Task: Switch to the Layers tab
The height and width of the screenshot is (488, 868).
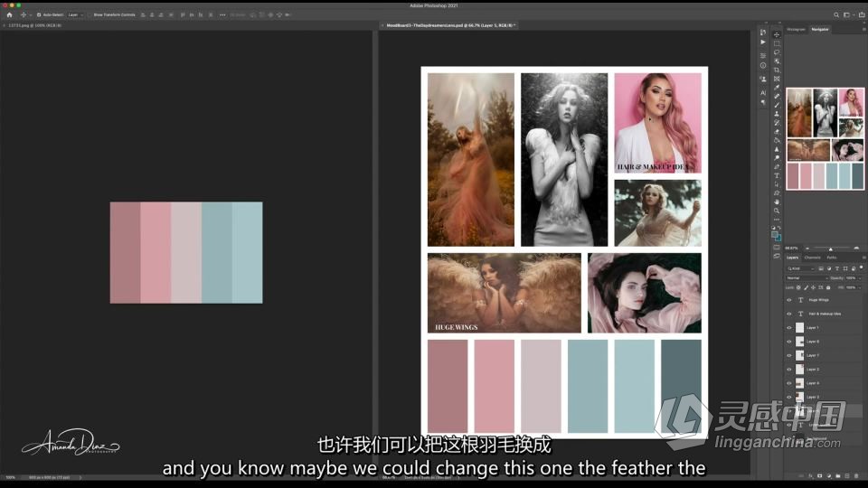Action: pos(793,258)
